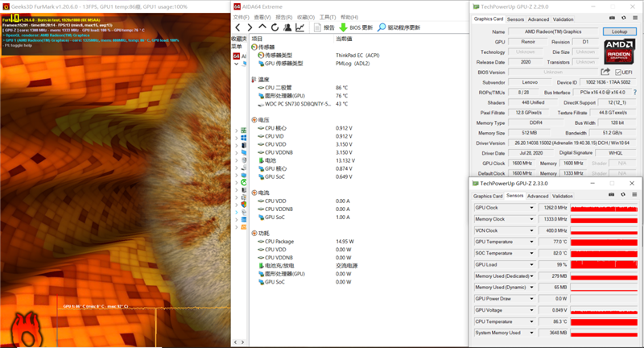Select CPU Package row in AIDA64
Image resolution: width=644 pixels, height=348 pixels.
[306, 242]
